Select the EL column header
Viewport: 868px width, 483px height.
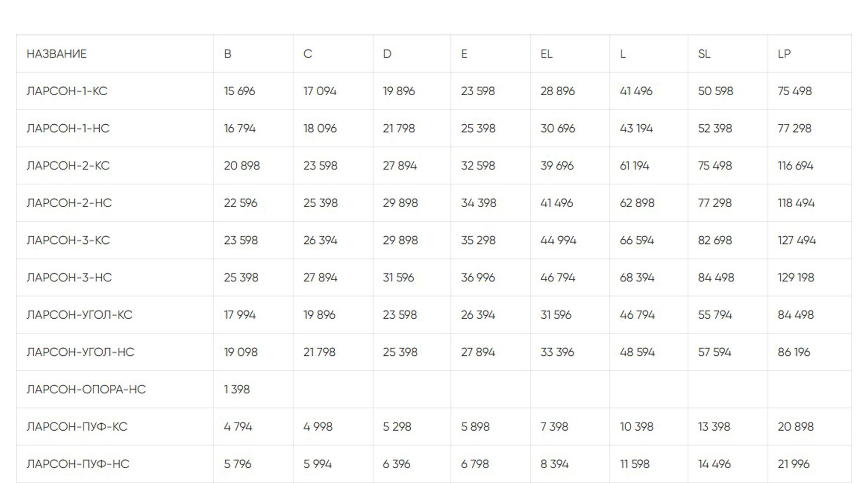click(x=546, y=54)
